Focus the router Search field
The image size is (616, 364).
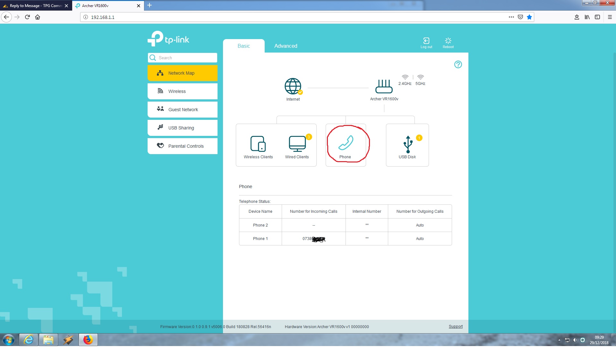point(183,58)
